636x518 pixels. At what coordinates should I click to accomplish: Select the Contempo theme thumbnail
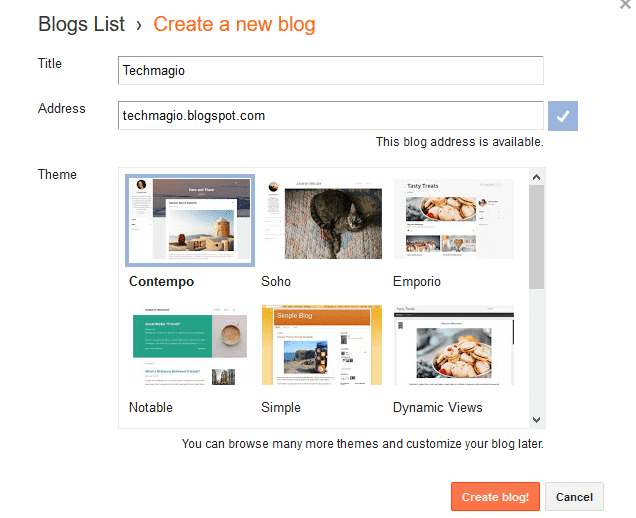pos(189,220)
